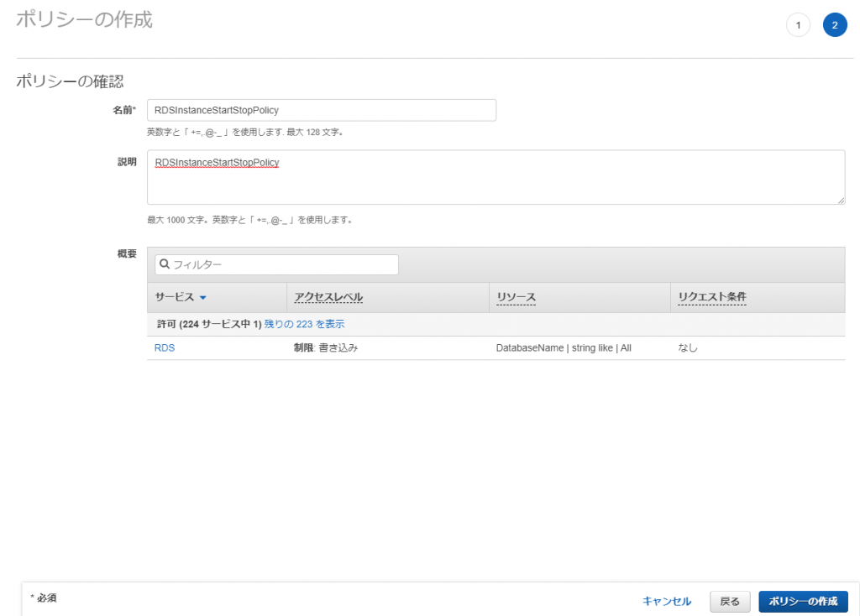860x616 pixels.
Task: Click the 説明 description text area
Action: point(496,177)
